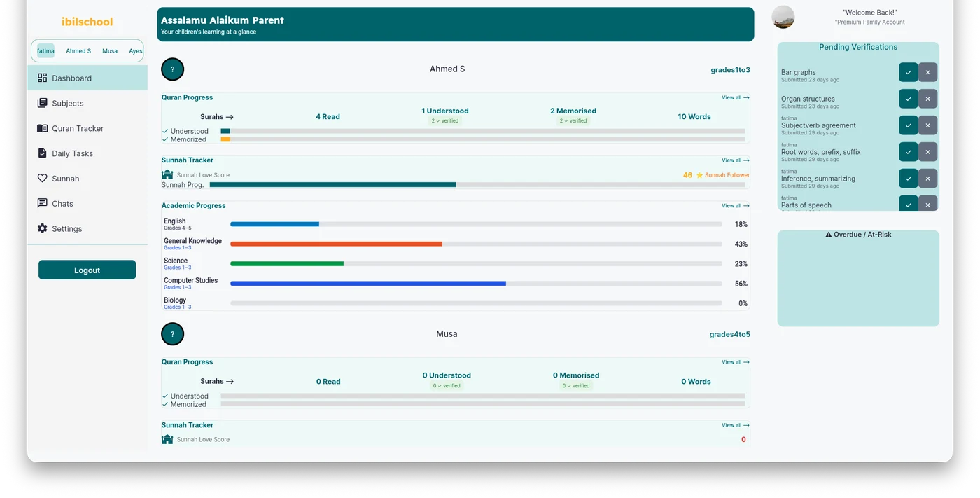The height and width of the screenshot is (498, 980).
Task: Reject the Bar graphs verification with X
Action: [x=927, y=72]
